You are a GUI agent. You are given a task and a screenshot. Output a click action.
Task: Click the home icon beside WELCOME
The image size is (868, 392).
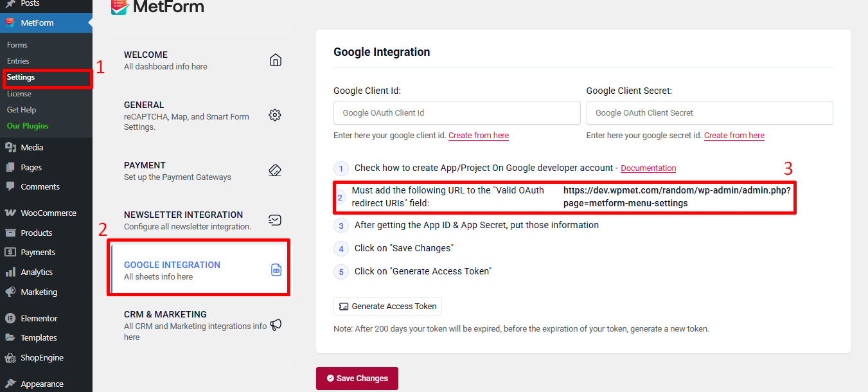pyautogui.click(x=275, y=59)
